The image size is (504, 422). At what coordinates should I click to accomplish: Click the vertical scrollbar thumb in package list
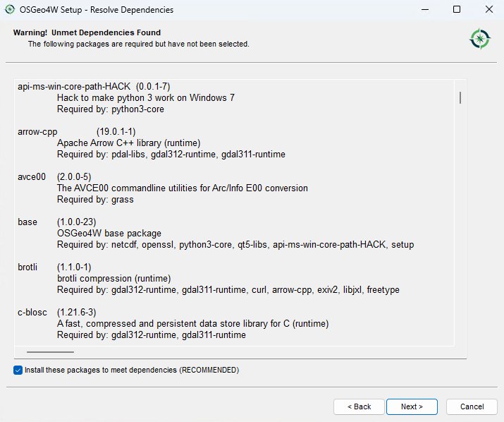click(x=460, y=97)
